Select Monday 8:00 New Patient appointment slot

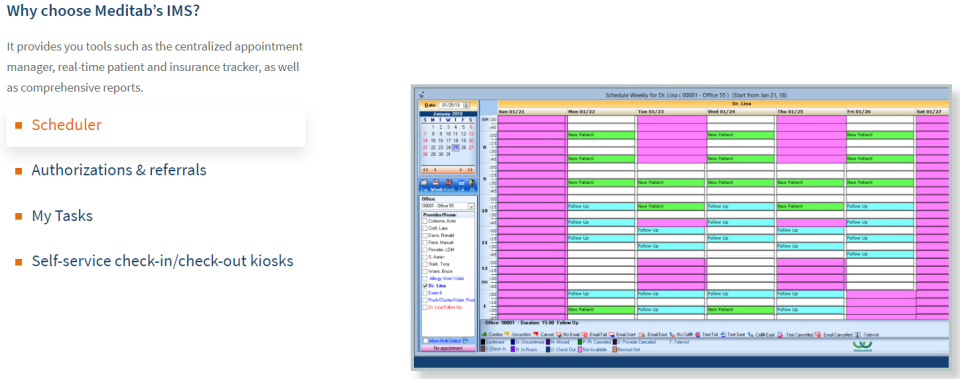pyautogui.click(x=601, y=135)
